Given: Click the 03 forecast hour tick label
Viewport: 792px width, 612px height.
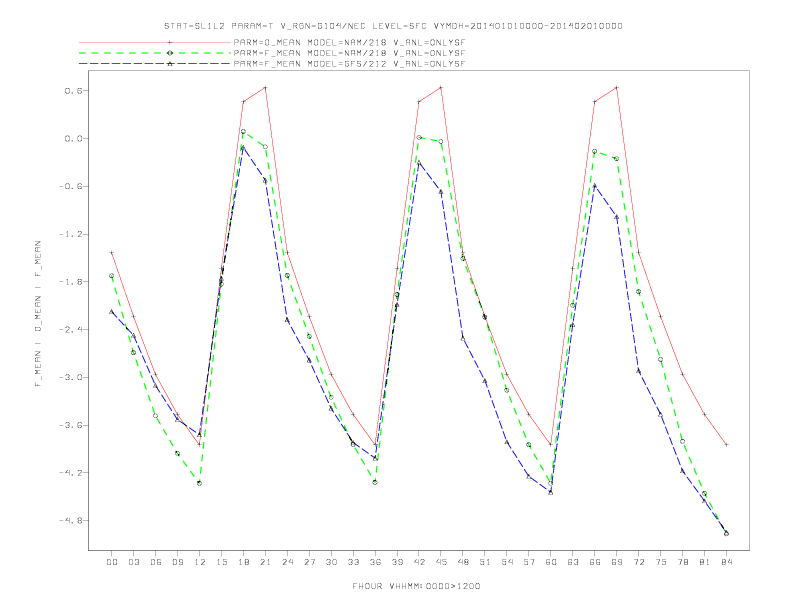Looking at the screenshot, I should click(133, 562).
